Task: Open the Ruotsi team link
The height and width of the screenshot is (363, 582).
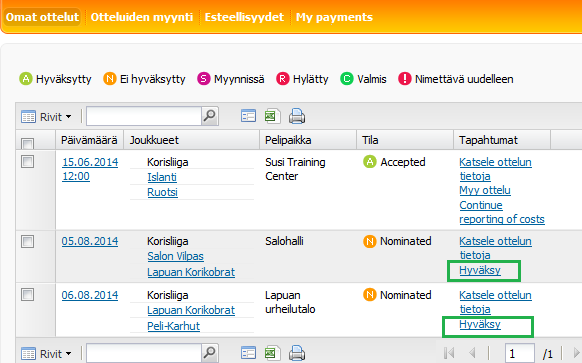Action: pyautogui.click(x=163, y=192)
